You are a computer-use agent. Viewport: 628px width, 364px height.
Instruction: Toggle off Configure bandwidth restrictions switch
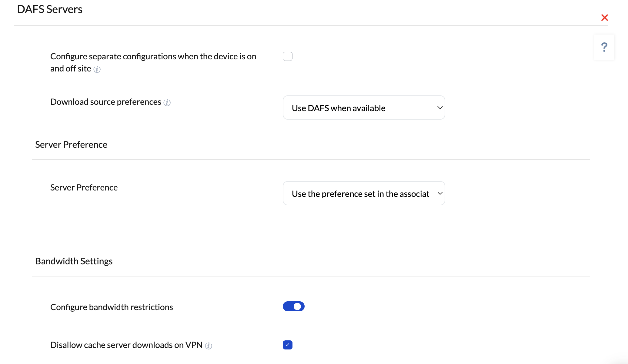(x=294, y=306)
